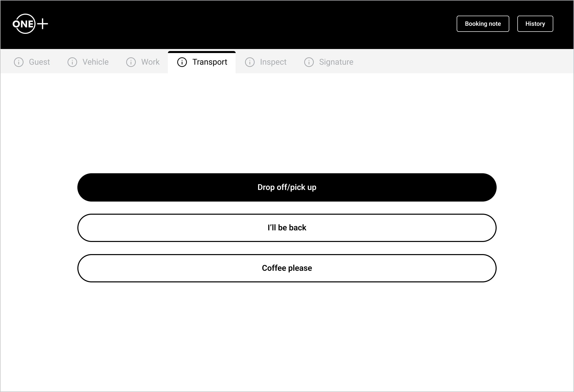
Task: Click the Vehicle tab info icon
Action: (x=72, y=62)
